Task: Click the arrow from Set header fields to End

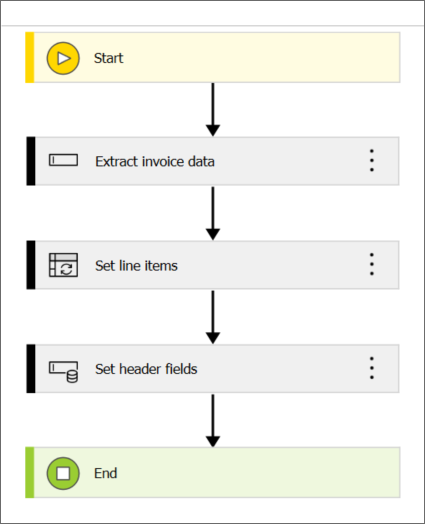Action: pyautogui.click(x=213, y=420)
